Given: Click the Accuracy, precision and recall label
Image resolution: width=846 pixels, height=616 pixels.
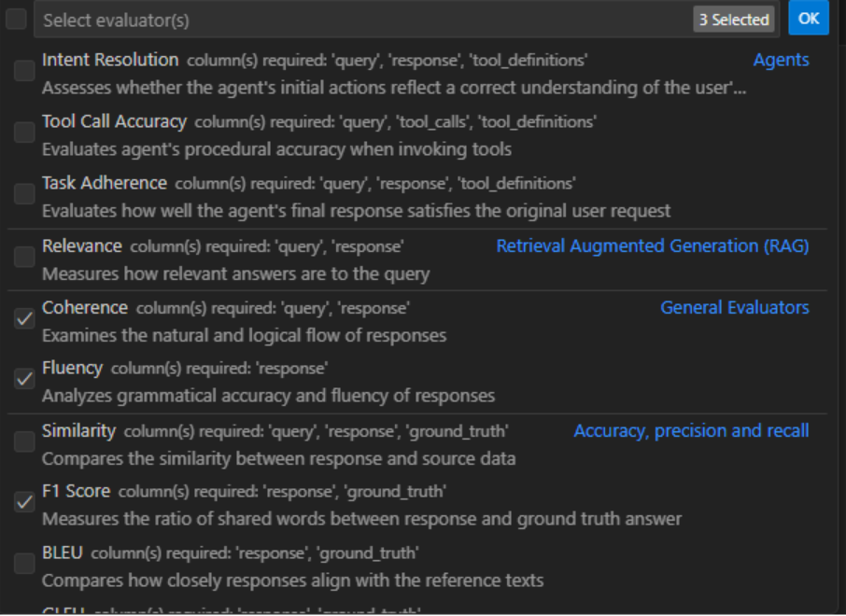Looking at the screenshot, I should tap(691, 431).
